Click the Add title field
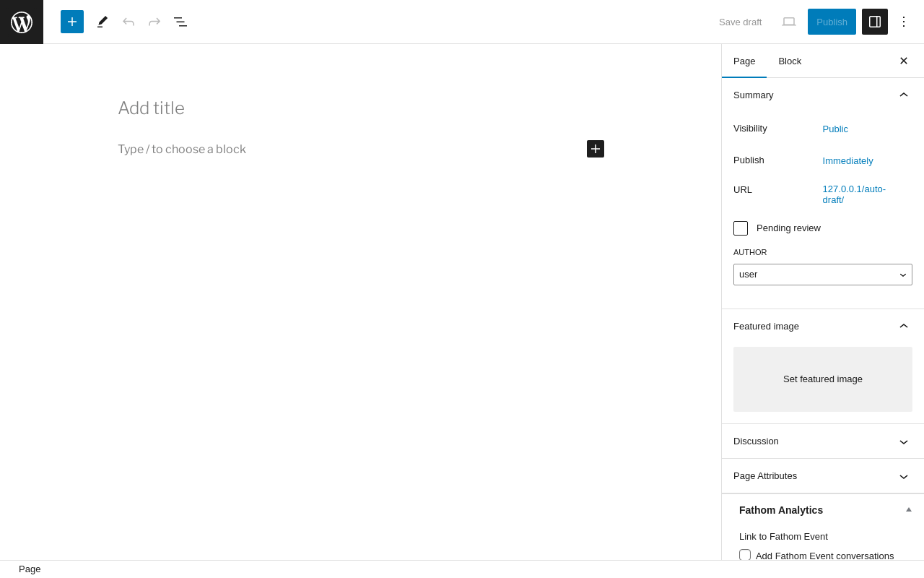This screenshot has width=924, height=578. pos(361,108)
